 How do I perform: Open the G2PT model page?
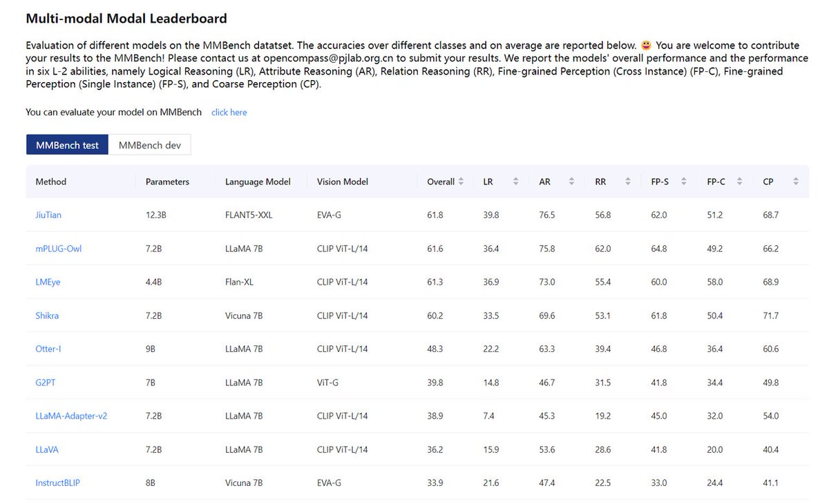pos(46,382)
